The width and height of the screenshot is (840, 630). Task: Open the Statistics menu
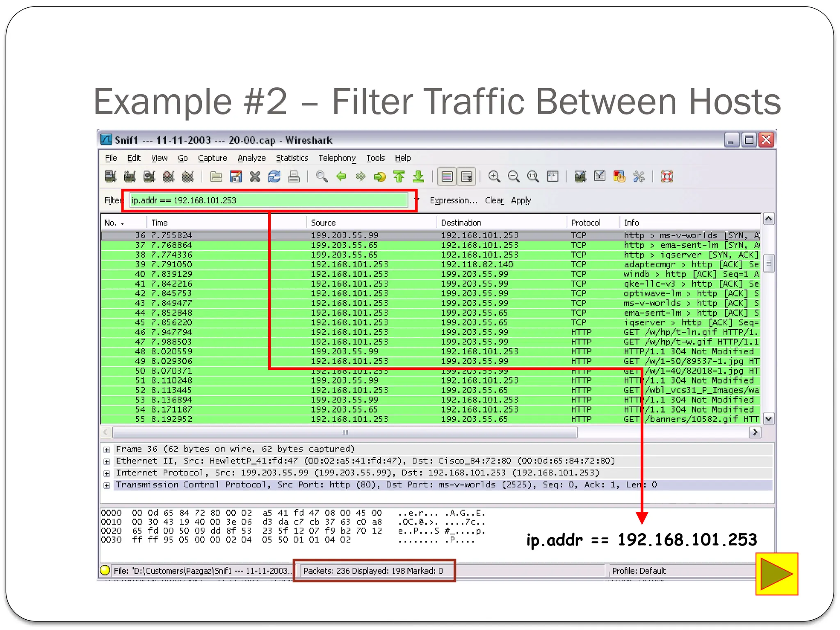292,158
